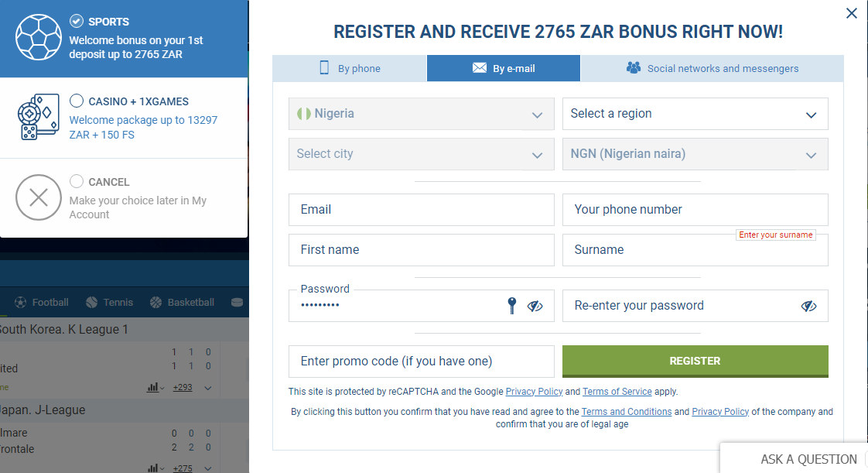Switch to the By phone registration tab
Screen dimensions: 868x473
350,68
